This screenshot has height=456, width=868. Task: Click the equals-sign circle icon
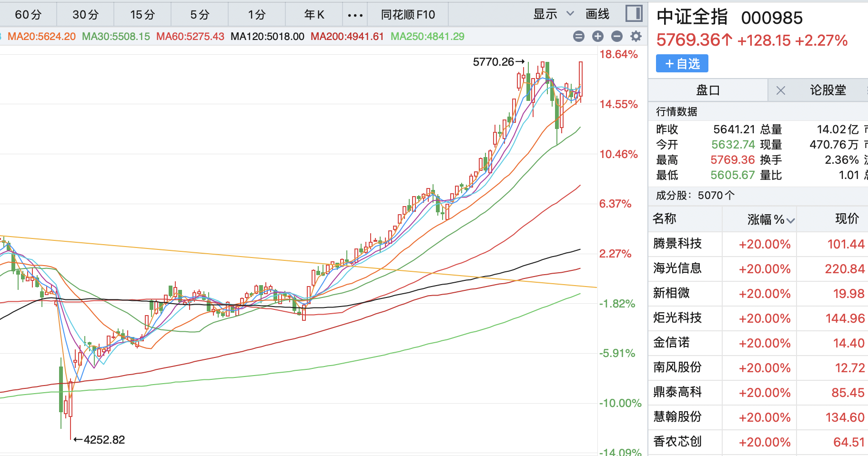pyautogui.click(x=578, y=36)
